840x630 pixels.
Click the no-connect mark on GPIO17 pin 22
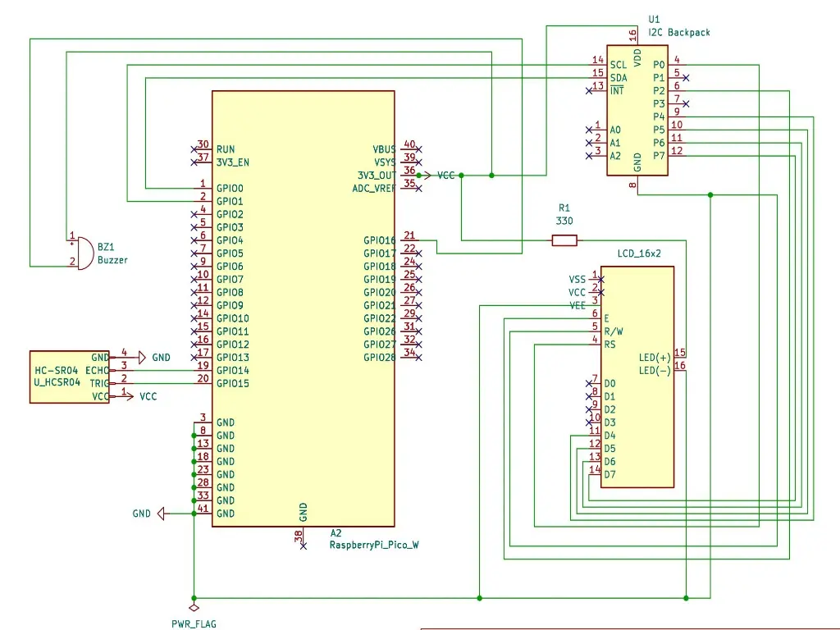click(418, 253)
